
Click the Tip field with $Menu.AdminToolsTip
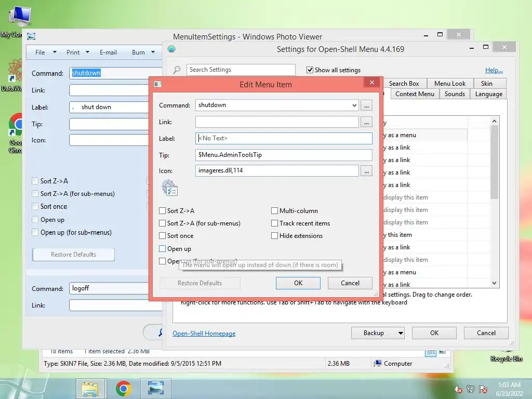tap(284, 155)
